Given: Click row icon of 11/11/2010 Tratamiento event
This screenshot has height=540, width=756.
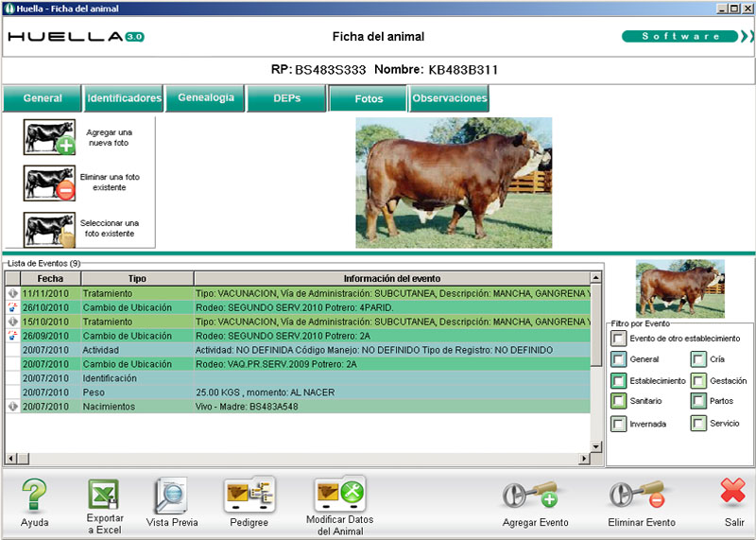Looking at the screenshot, I should click(12, 293).
